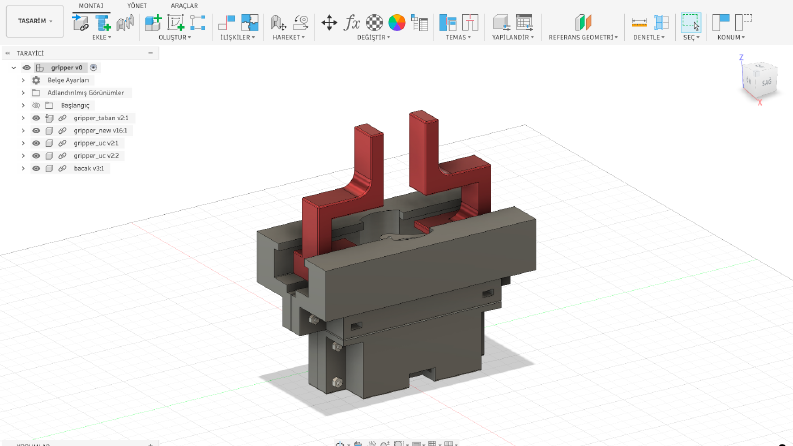Screen dimensions: 793x446
Task: Click the Enable Contact Sets icon in TEMAS
Action: tap(448, 23)
